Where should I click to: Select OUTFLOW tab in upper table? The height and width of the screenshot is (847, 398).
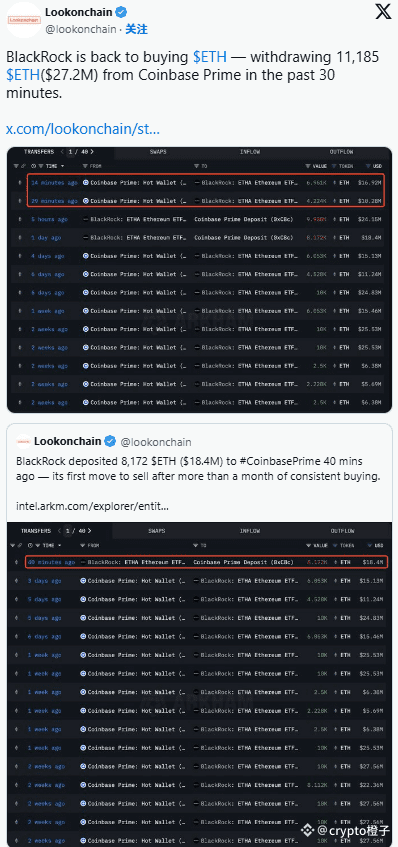coord(342,152)
